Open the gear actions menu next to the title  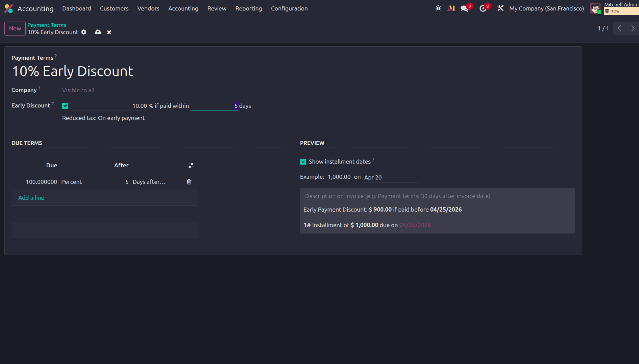pyautogui.click(x=84, y=32)
